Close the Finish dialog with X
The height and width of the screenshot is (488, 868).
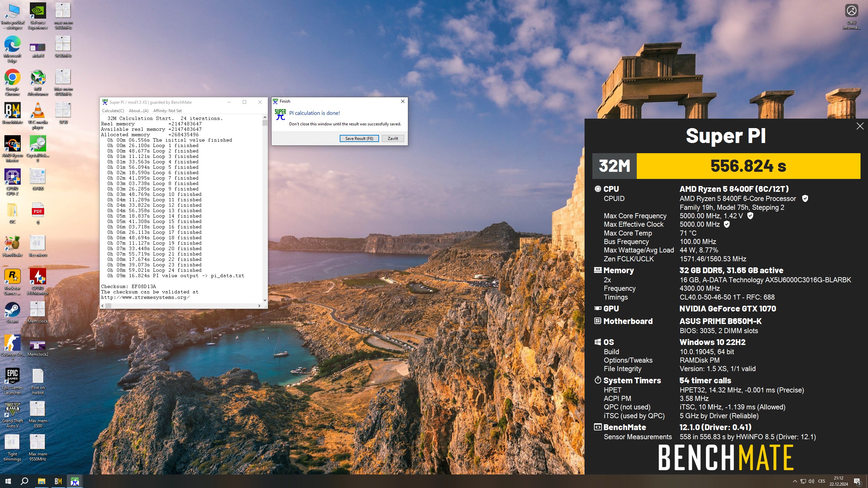pyautogui.click(x=402, y=101)
